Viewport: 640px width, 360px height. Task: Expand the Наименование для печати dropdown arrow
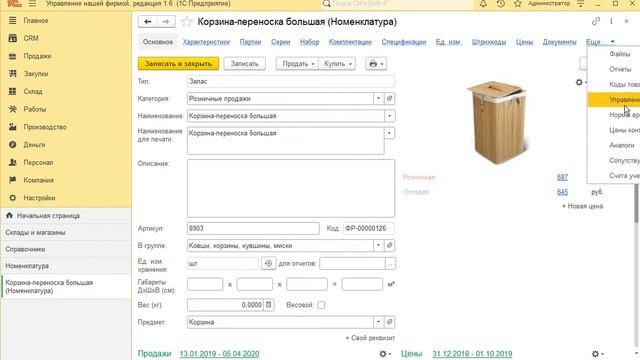pos(389,133)
